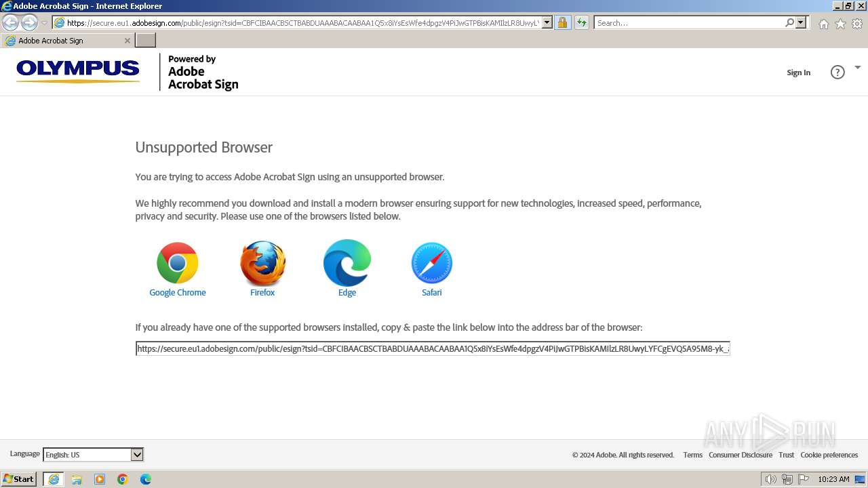Image resolution: width=868 pixels, height=488 pixels.
Task: Click the Safari compass icon
Action: click(432, 262)
